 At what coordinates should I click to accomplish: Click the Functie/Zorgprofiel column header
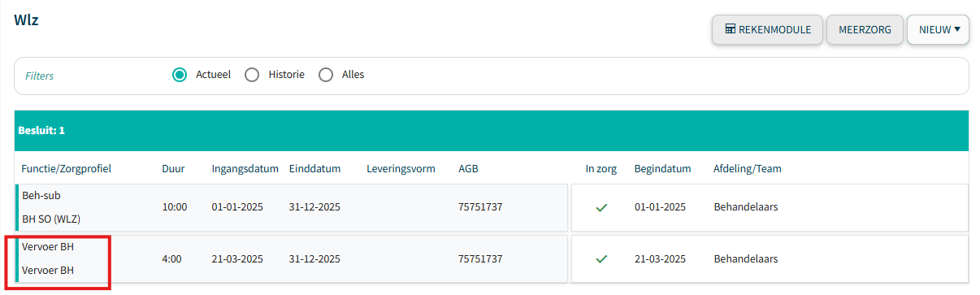coord(67,169)
